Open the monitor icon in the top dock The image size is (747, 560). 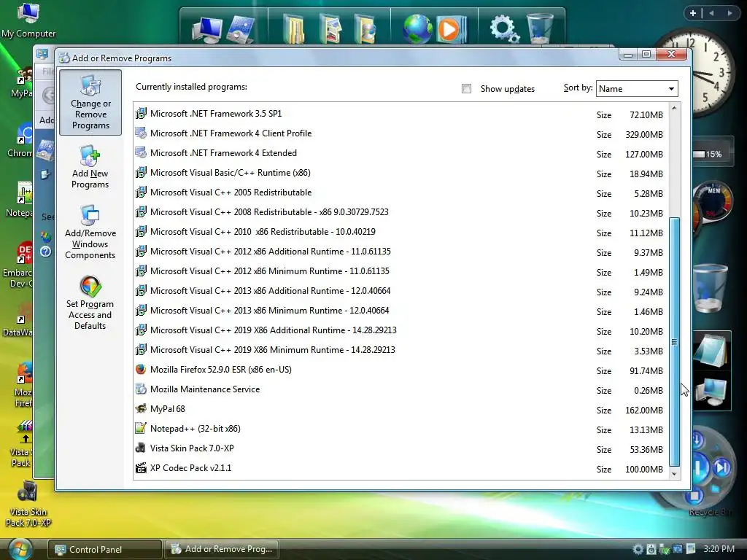pos(206,29)
